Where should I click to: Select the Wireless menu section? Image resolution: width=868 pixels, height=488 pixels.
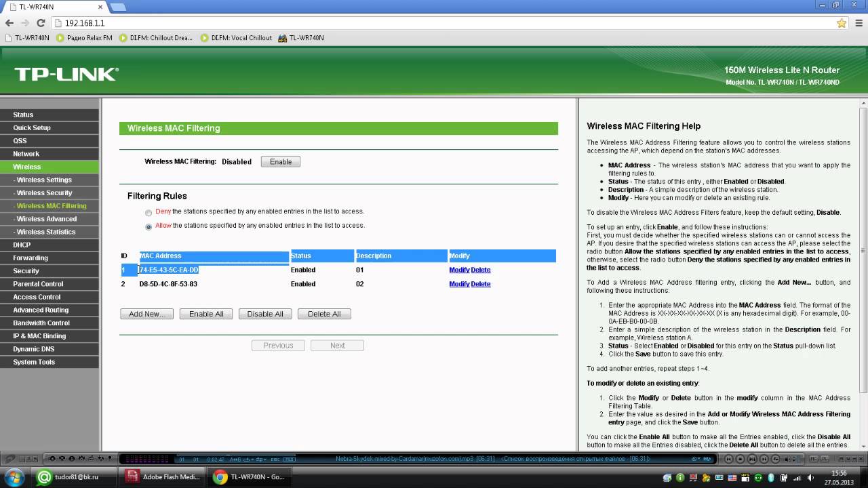pos(50,167)
